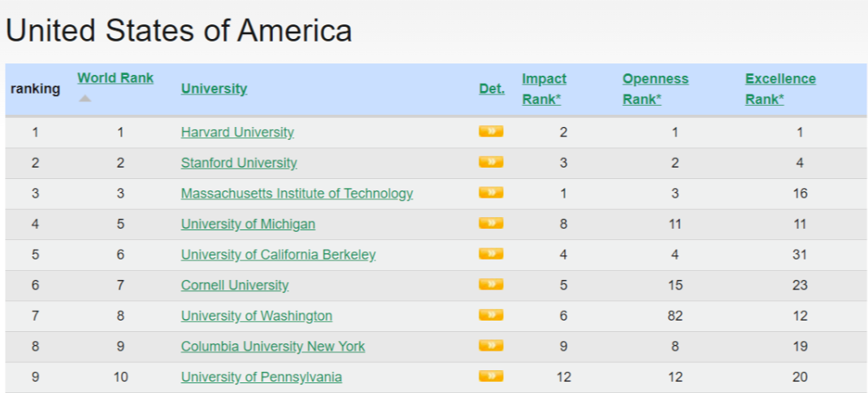Click details arrow for University of Washington

pyautogui.click(x=491, y=315)
